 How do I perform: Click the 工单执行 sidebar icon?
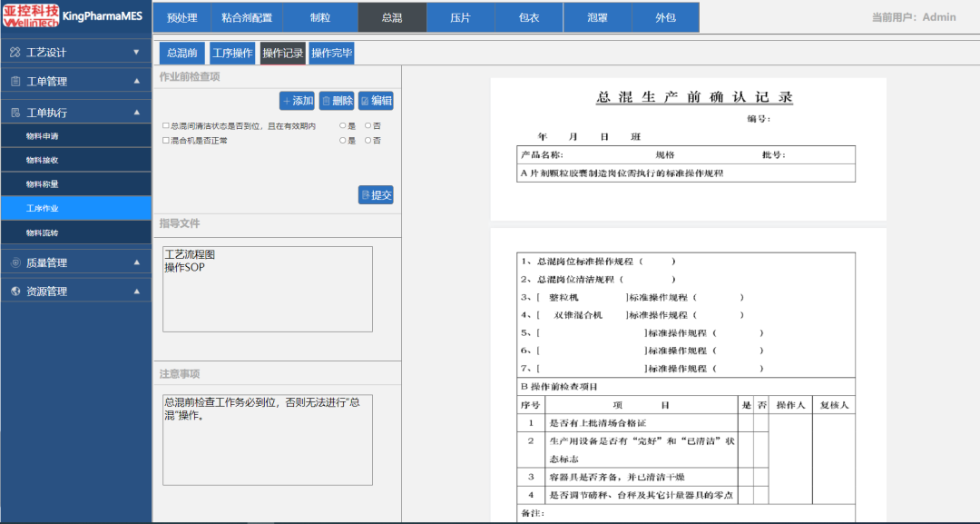pyautogui.click(x=15, y=113)
